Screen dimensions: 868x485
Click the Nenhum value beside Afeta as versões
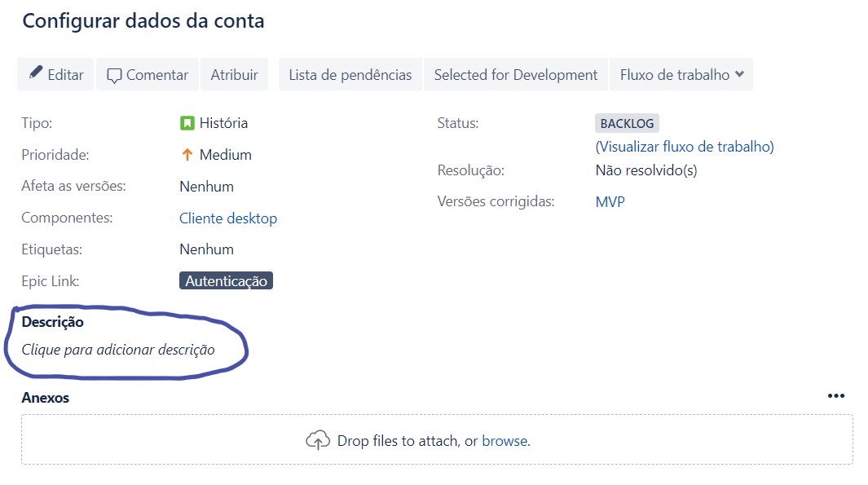[x=206, y=187]
